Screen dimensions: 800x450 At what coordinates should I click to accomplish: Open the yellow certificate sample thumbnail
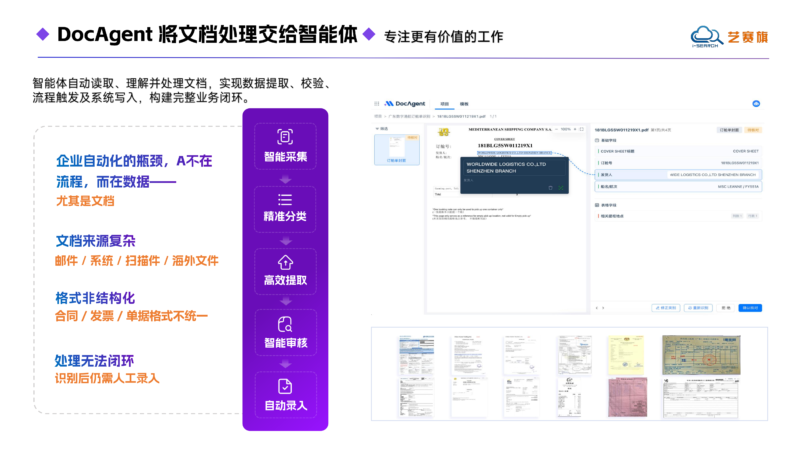[626, 355]
